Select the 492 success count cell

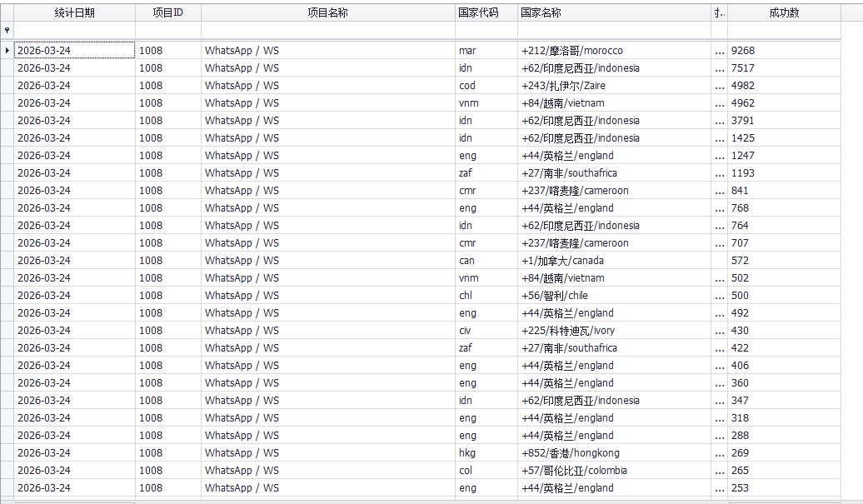(784, 312)
